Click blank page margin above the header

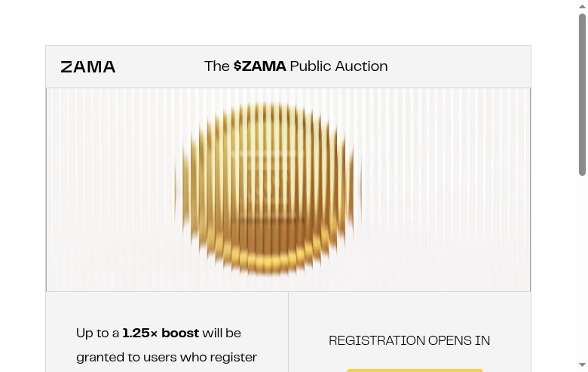coord(286,23)
